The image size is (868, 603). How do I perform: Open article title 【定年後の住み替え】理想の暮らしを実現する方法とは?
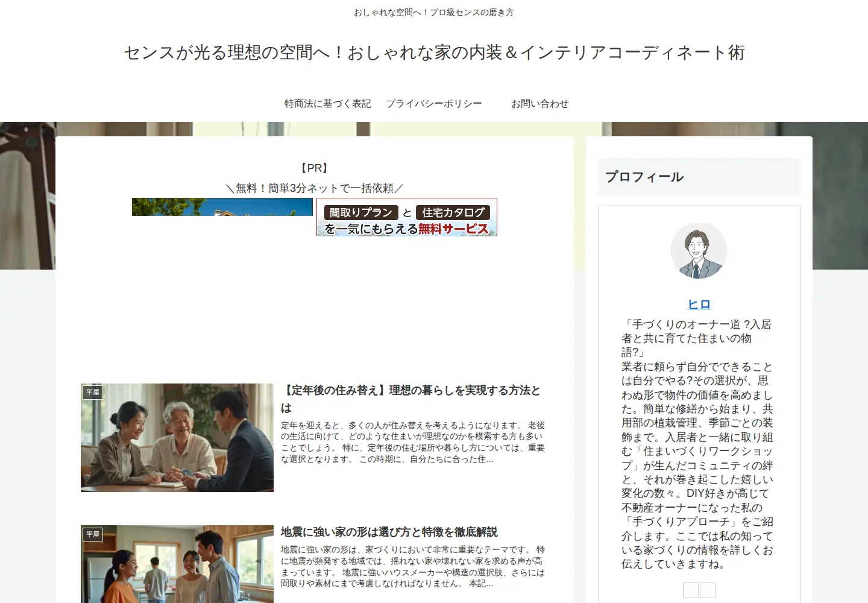tap(410, 399)
